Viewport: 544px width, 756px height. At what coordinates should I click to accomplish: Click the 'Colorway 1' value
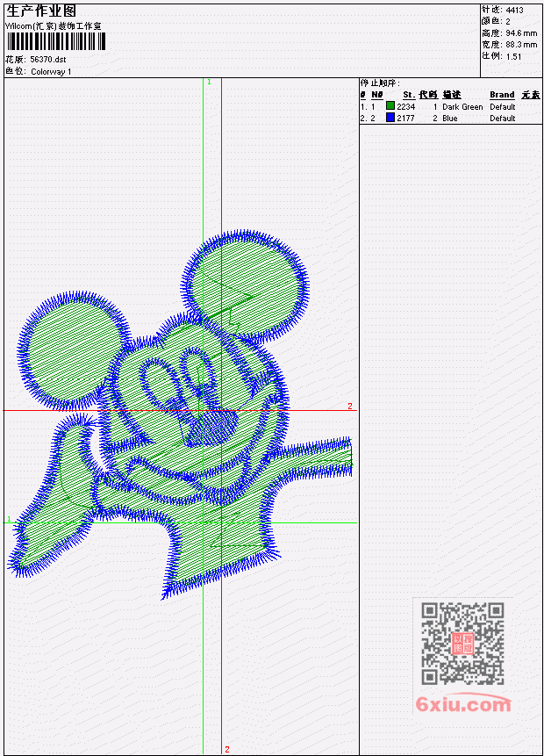click(x=51, y=72)
